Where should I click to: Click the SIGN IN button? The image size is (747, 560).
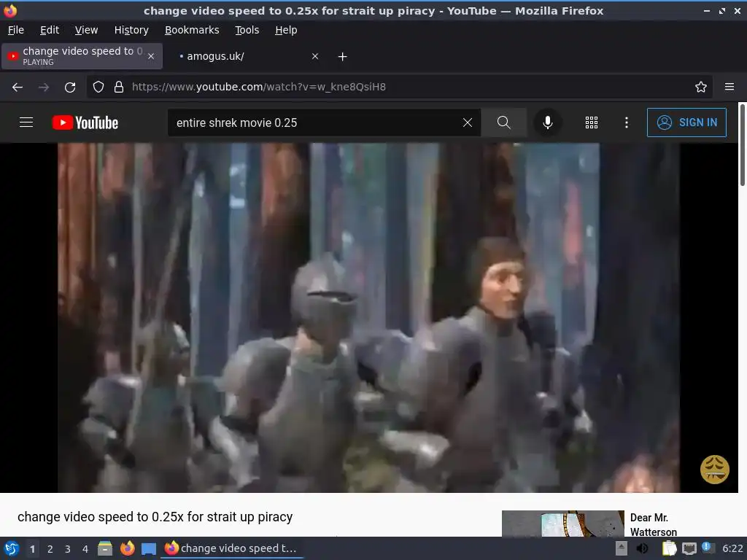coord(686,122)
